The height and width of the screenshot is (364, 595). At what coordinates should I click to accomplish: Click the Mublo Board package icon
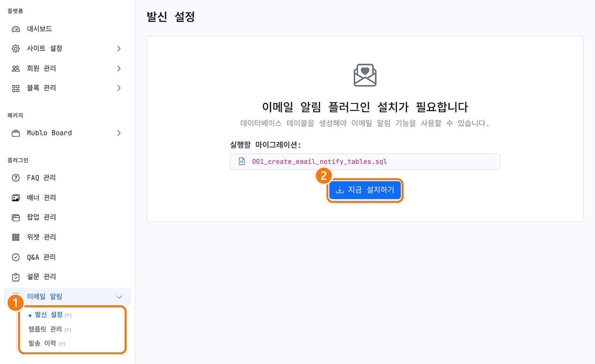tap(16, 133)
